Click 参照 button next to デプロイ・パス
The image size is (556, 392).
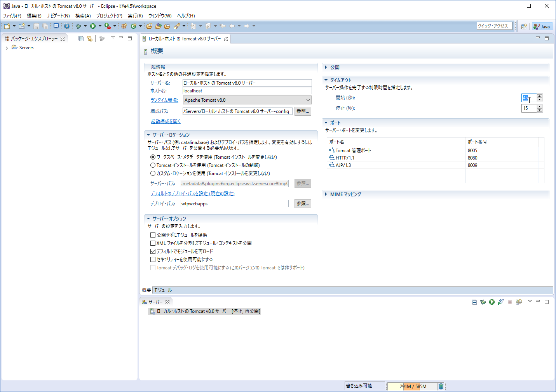pyautogui.click(x=303, y=204)
